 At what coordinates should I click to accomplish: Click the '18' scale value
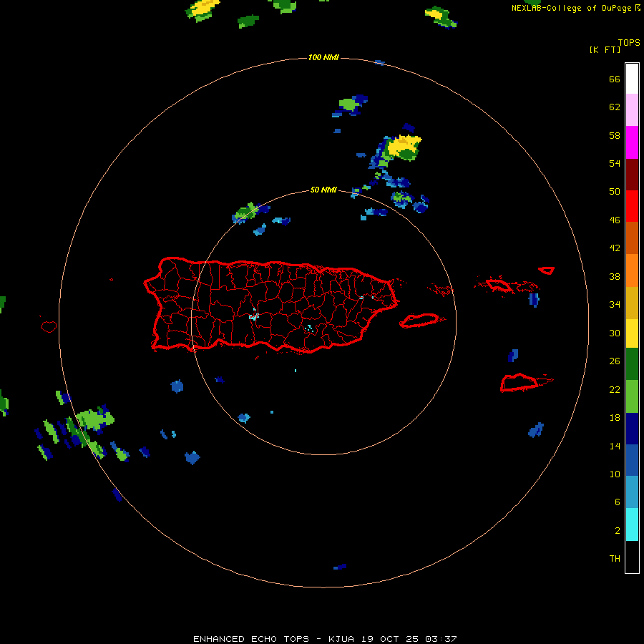[x=615, y=418]
